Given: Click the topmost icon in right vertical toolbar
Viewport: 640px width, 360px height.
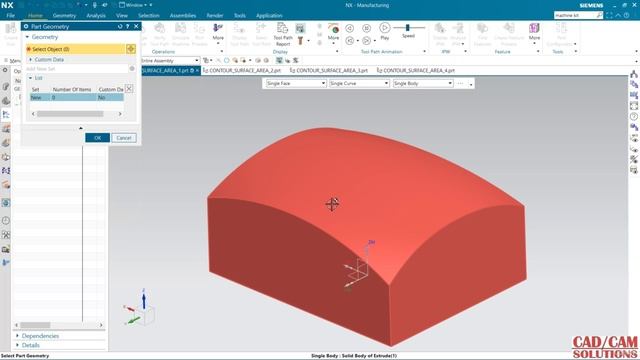Looking at the screenshot, I should click(633, 74).
